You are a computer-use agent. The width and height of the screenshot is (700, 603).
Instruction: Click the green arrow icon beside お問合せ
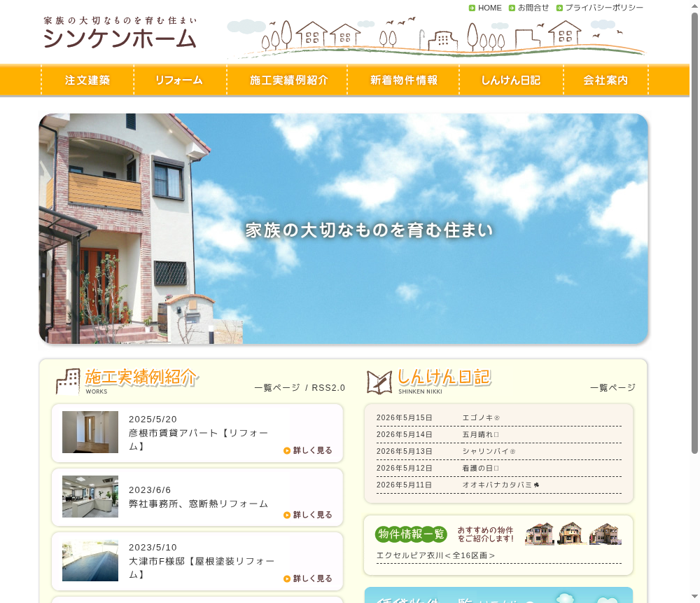512,8
